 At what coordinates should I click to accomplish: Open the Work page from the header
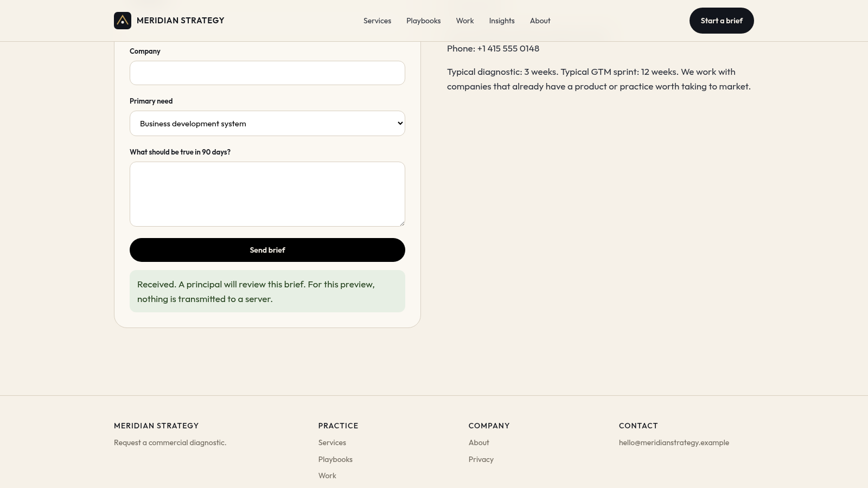pos(465,21)
